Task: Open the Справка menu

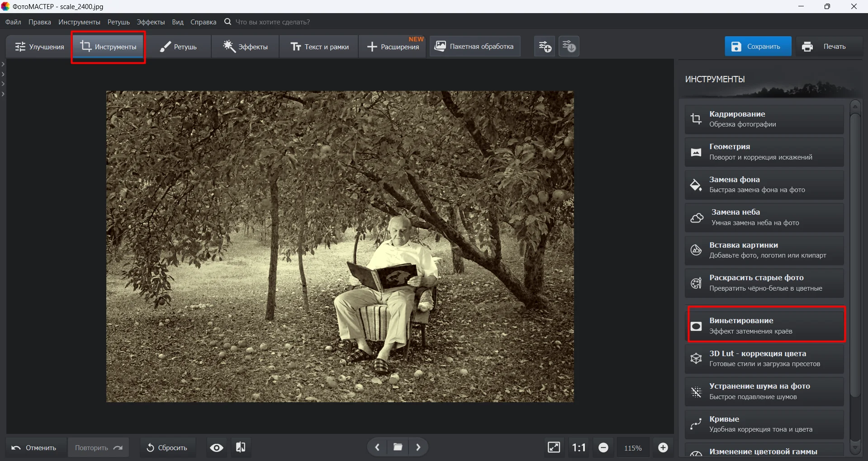Action: [203, 22]
